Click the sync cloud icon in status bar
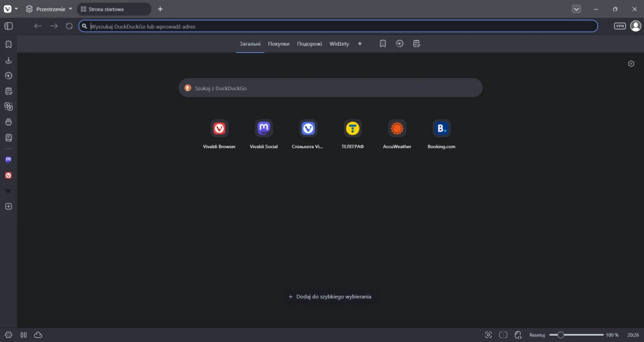This screenshot has width=644, height=342. pyautogui.click(x=38, y=335)
